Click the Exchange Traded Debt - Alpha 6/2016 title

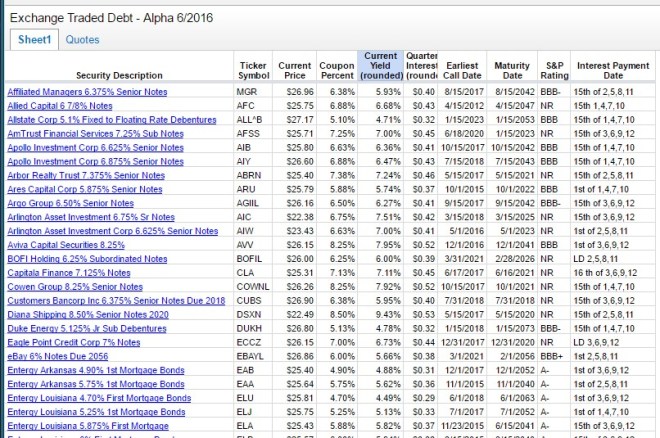[111, 18]
